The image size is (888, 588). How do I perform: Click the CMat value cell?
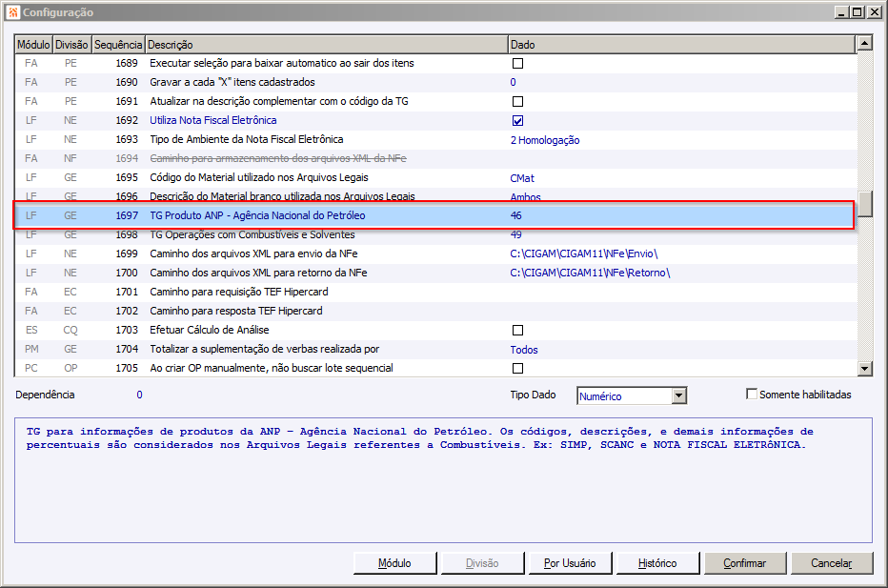coord(522,178)
